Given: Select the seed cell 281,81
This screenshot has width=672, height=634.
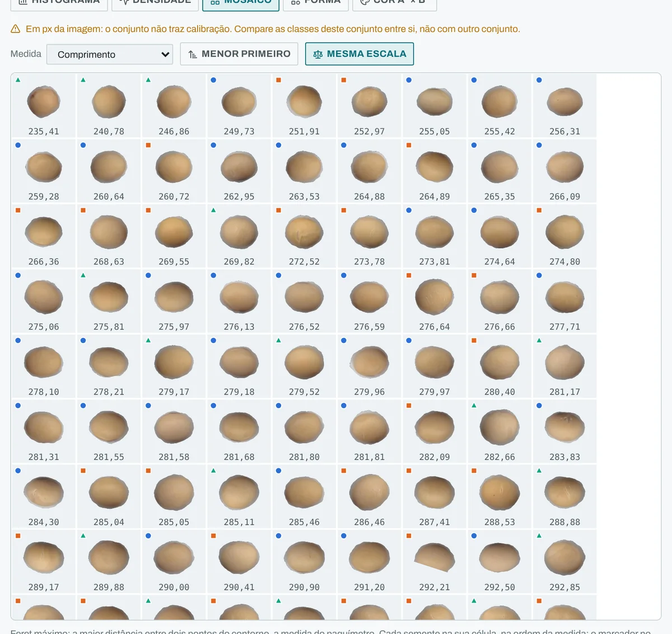Looking at the screenshot, I should click(x=369, y=431).
